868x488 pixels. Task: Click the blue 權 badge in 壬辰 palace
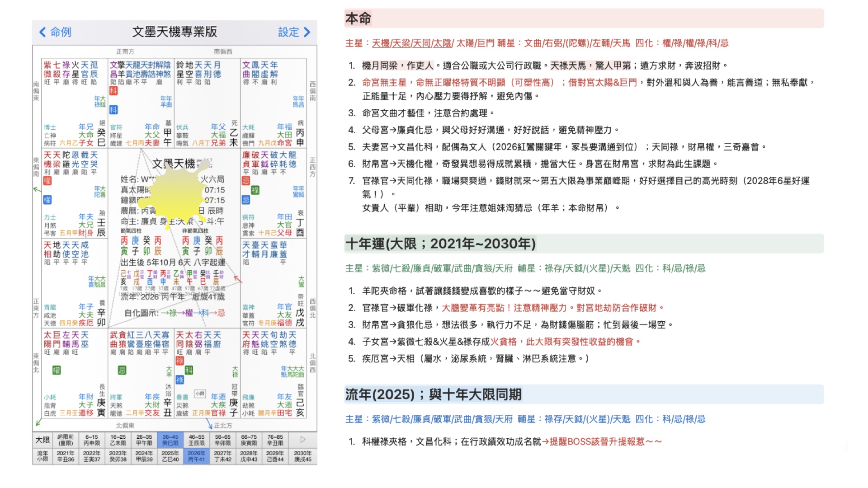point(47,200)
